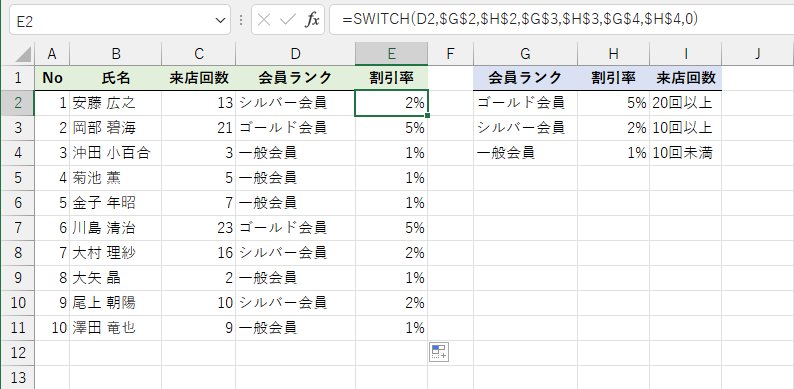Viewport: 794px width, 389px height.
Task: Select cell with name 沖田 小百合
Action: point(116,153)
